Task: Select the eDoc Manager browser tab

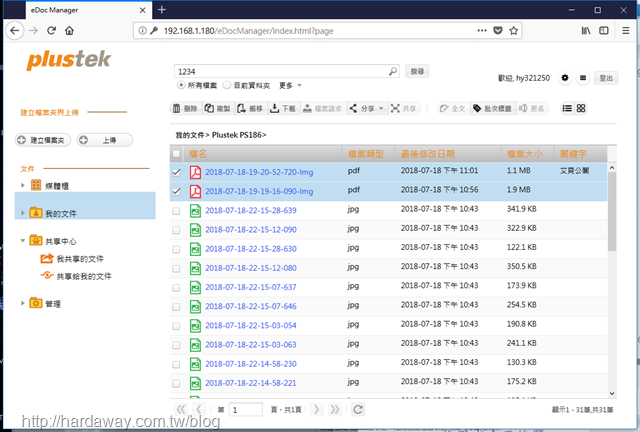Action: 89,10
